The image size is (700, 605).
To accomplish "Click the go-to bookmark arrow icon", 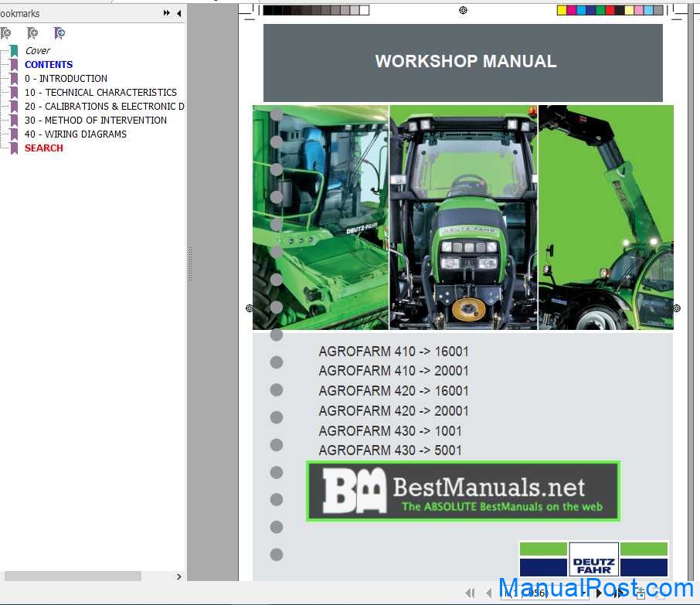I will (x=59, y=33).
